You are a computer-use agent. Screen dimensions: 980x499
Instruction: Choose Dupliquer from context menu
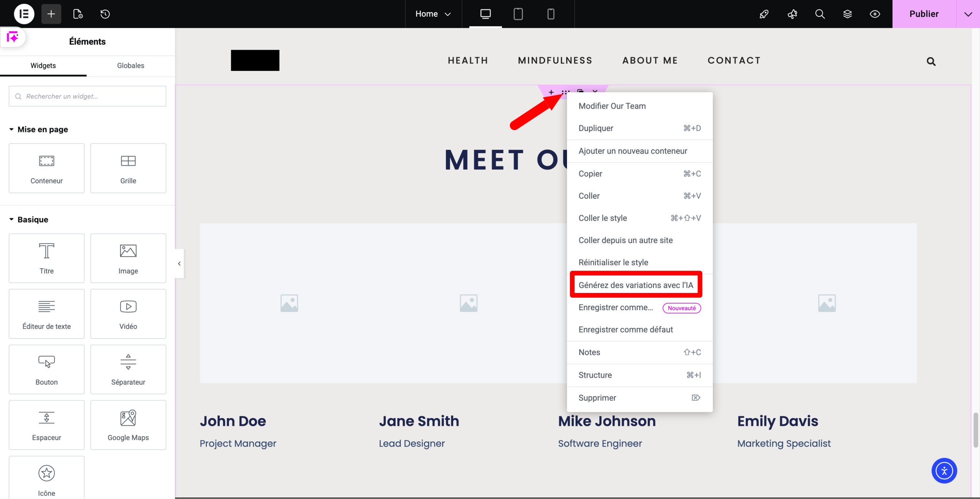pos(639,128)
